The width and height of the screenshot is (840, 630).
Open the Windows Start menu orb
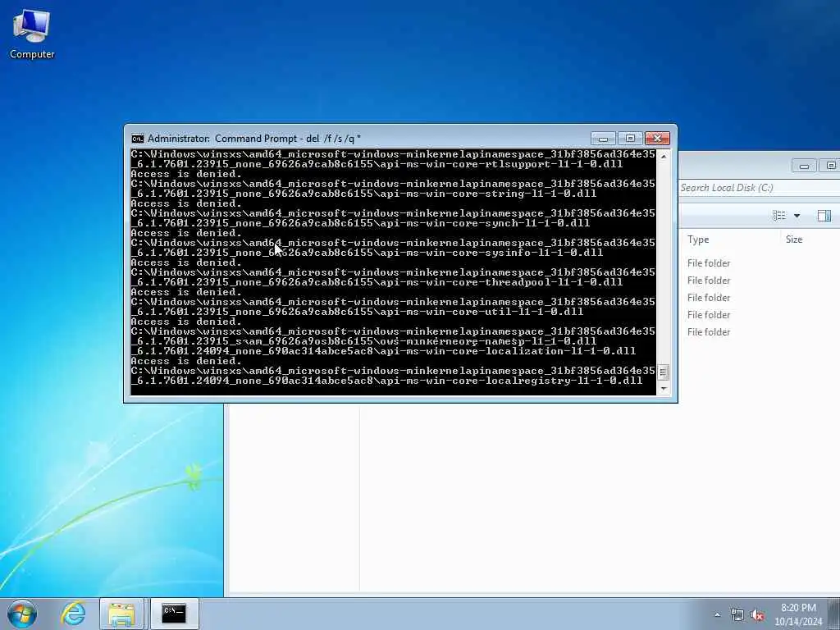coord(22,614)
